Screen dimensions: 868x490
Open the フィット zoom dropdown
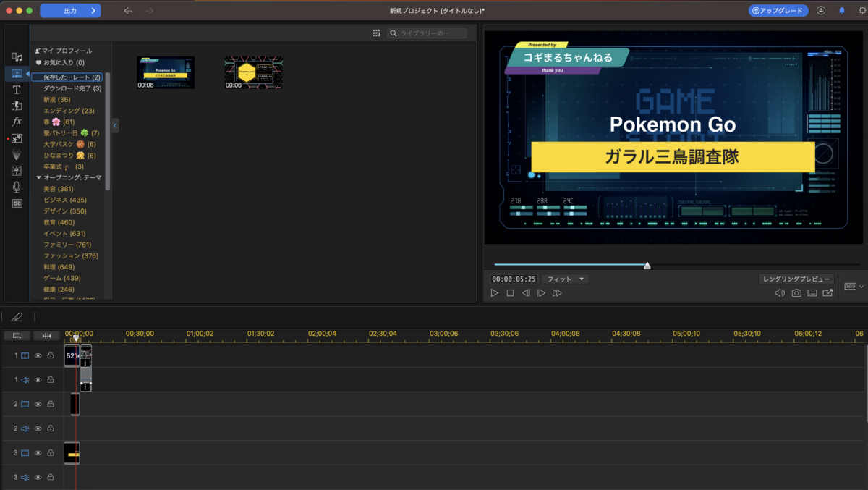click(x=566, y=279)
